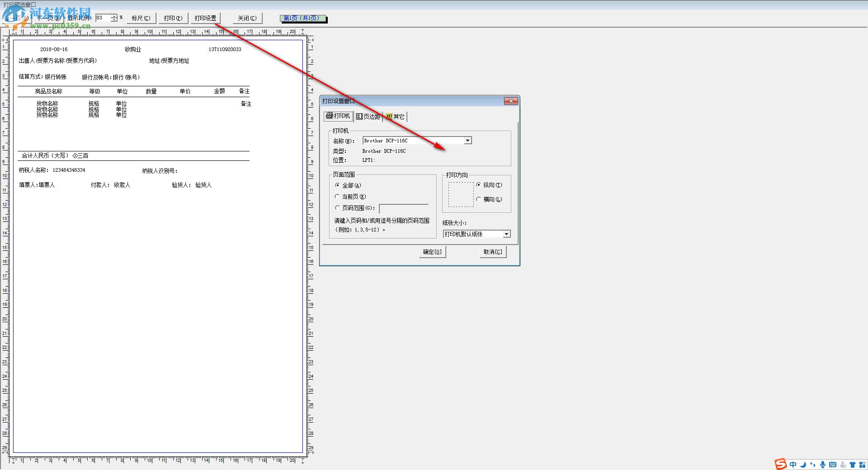Screen dimensions: 868x470
Task: Click the Sogou user account icon
Action: pyautogui.click(x=843, y=465)
